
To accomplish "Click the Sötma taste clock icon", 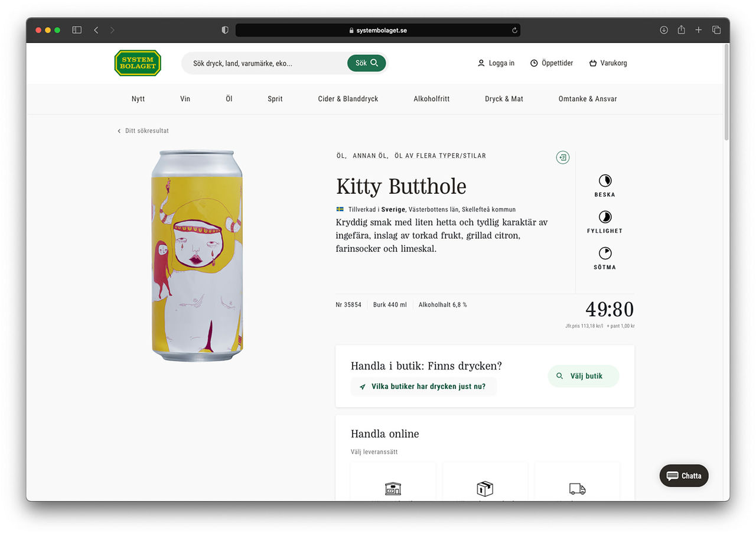I will pos(605,253).
